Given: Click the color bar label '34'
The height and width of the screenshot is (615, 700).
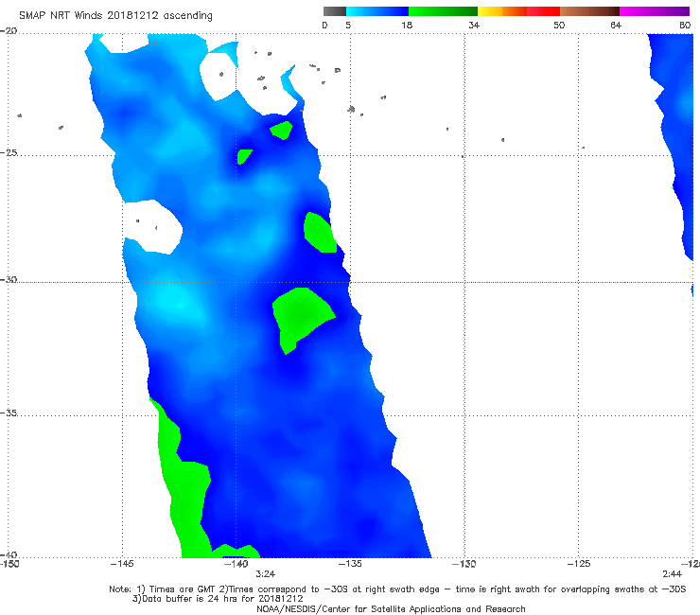Looking at the screenshot, I should click(x=474, y=25).
